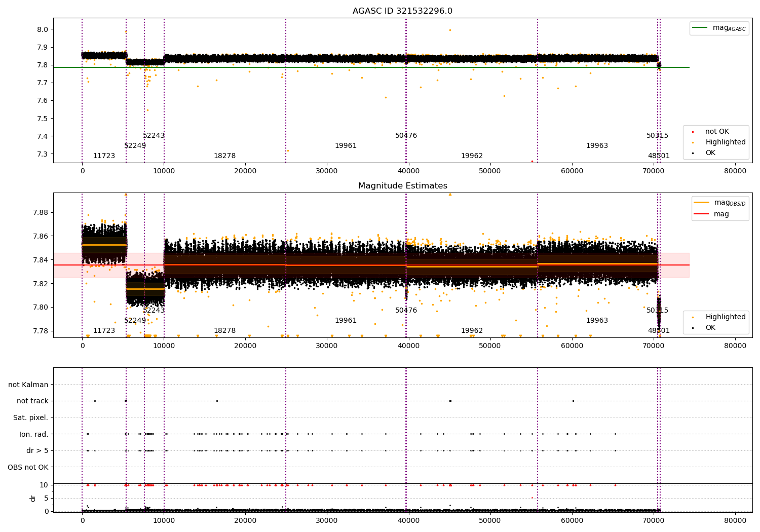The width and height of the screenshot is (760, 532).
Task: Click observation label 18278 in top plot
Action: [x=224, y=156]
